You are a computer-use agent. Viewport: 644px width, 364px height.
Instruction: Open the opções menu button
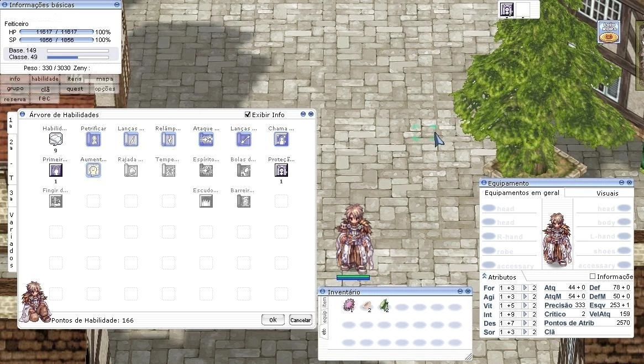104,88
